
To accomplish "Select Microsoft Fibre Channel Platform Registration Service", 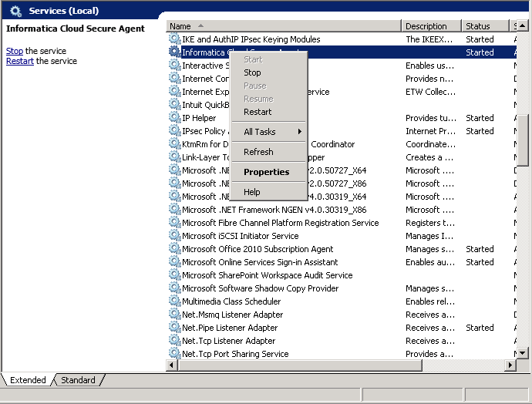I will (280, 223).
